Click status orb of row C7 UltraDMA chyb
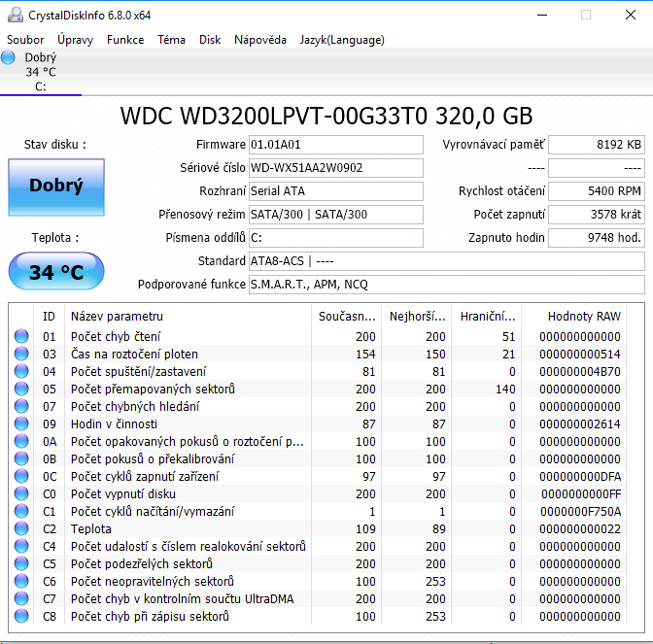The width and height of the screenshot is (653, 644). 21,598
